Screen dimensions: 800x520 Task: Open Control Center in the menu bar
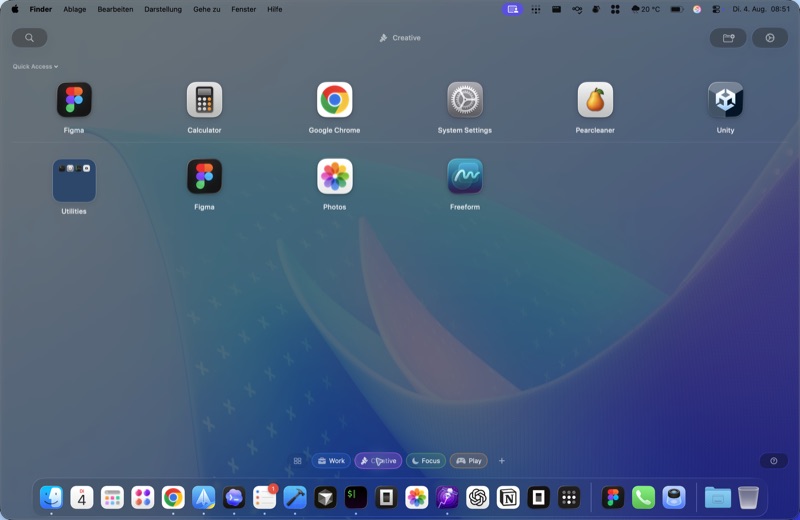(x=716, y=9)
